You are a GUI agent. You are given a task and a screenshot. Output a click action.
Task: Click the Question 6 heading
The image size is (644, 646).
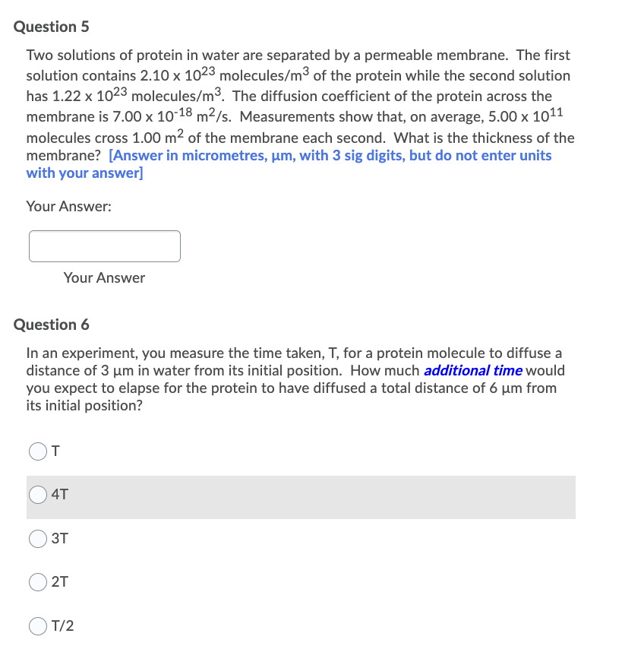[x=51, y=325]
